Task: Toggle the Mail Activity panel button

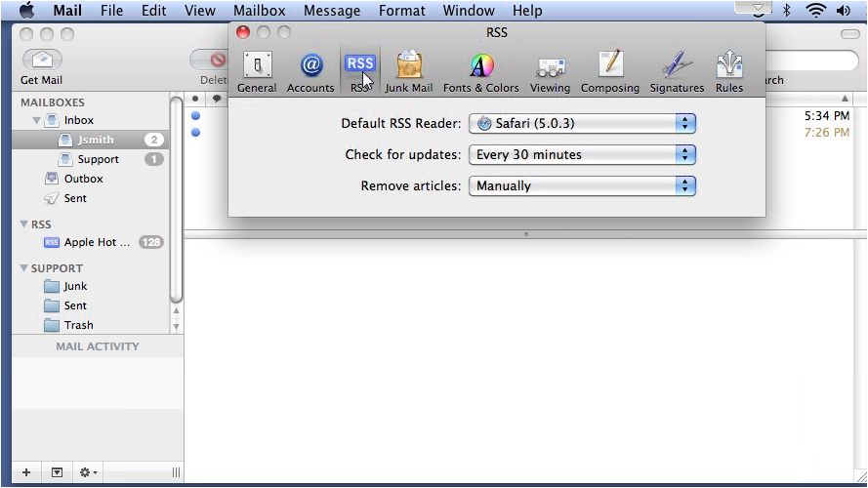Action: (x=57, y=472)
